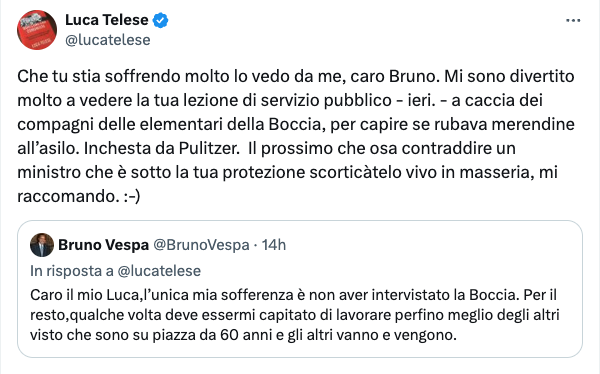600x374 pixels.
Task: Click the main tweet text starting 'Che tu stia'
Action: (x=296, y=136)
